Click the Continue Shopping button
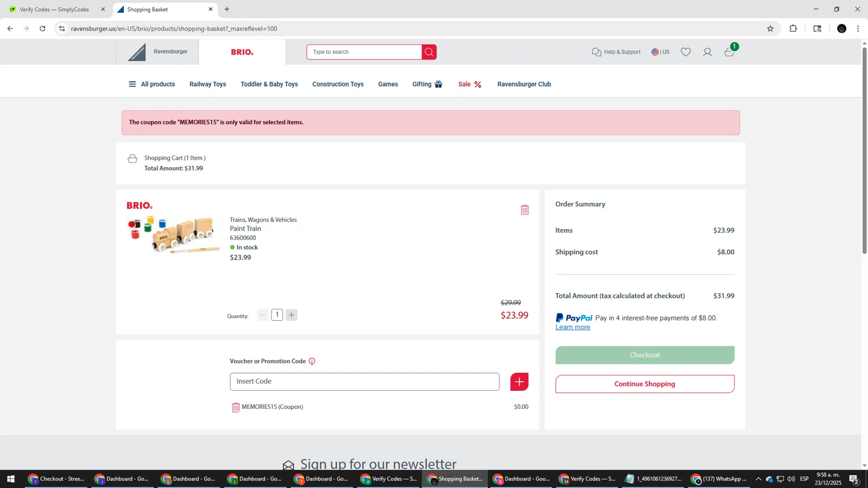 click(x=645, y=384)
